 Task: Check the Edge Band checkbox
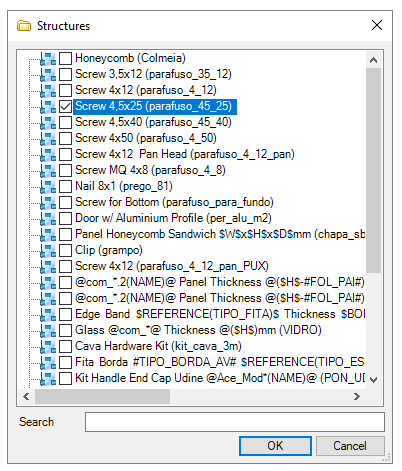(65, 314)
